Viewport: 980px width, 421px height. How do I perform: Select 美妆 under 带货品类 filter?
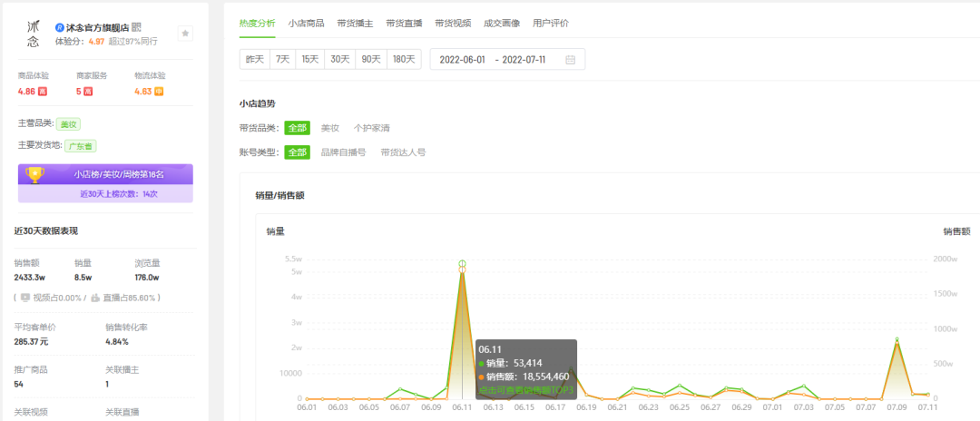329,128
